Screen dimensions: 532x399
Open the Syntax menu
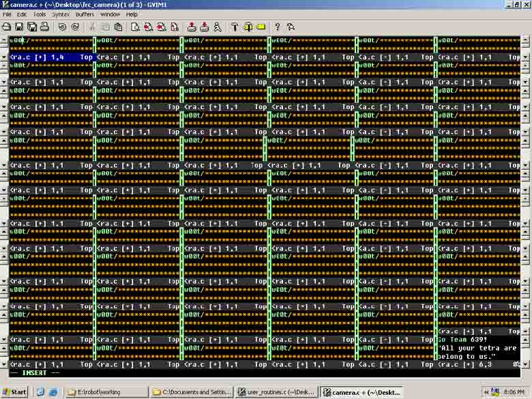click(61, 14)
